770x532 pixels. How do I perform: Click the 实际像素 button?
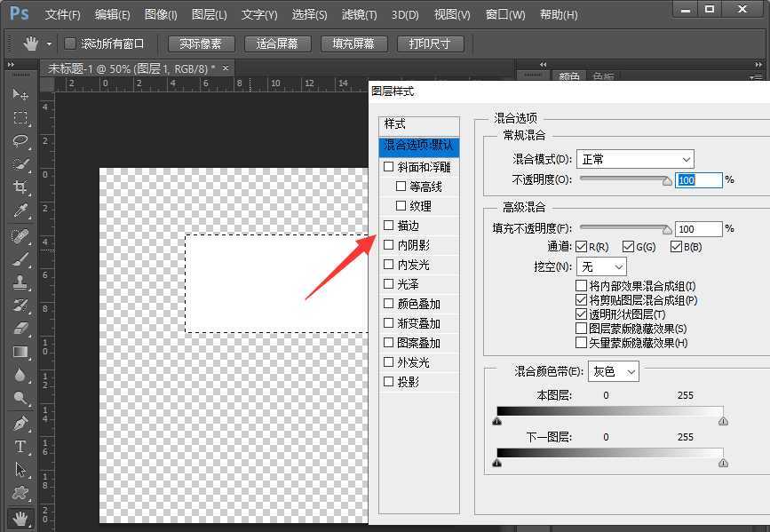click(201, 44)
